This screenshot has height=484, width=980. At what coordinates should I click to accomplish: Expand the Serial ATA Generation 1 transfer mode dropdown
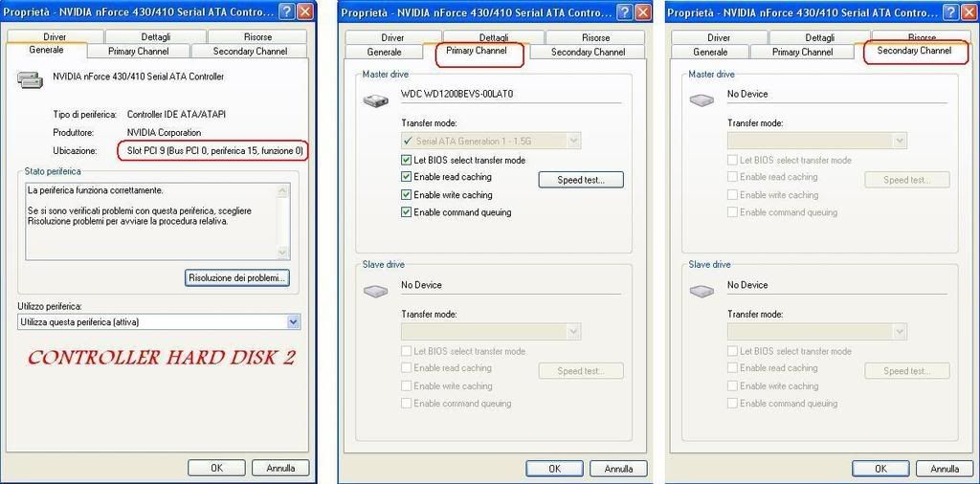point(573,141)
